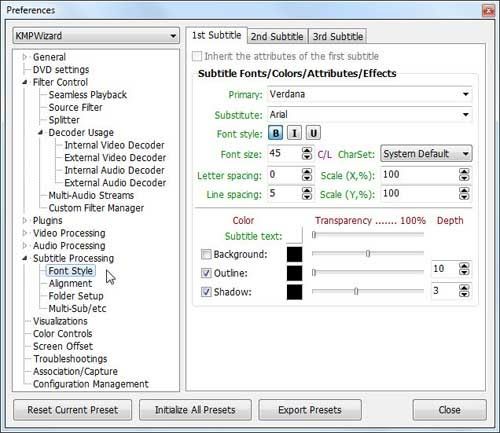Increase Scale X percentage spinner
The height and width of the screenshot is (433, 500).
click(464, 172)
